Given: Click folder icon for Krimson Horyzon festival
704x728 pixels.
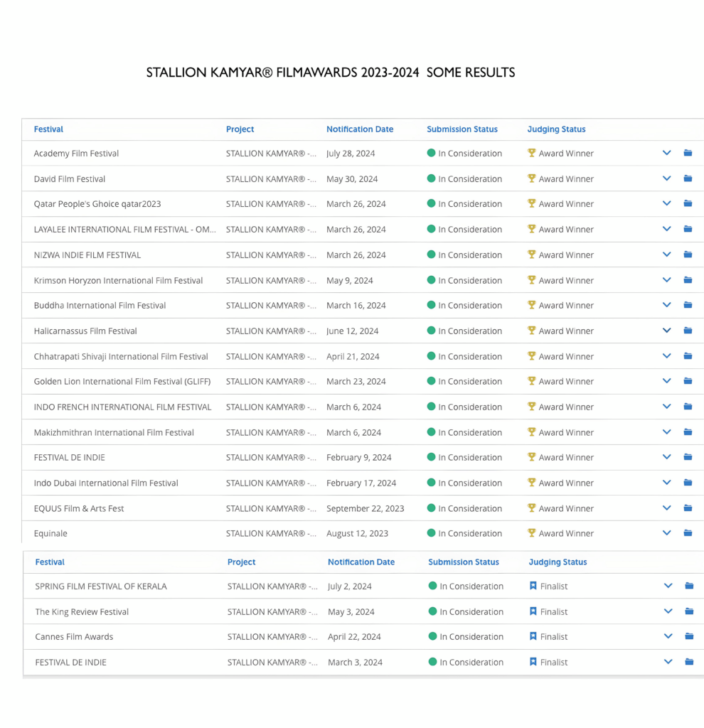Looking at the screenshot, I should 688,280.
